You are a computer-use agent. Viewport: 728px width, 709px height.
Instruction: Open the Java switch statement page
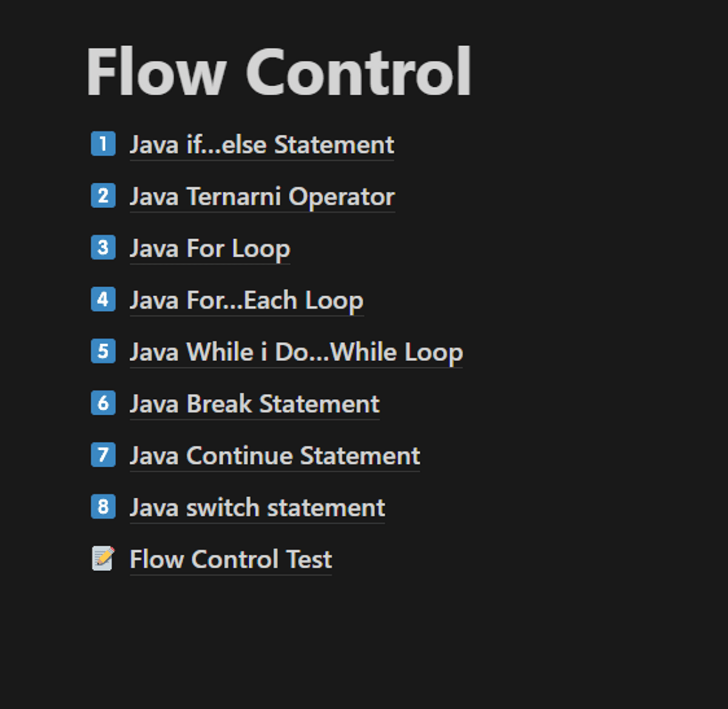point(257,507)
